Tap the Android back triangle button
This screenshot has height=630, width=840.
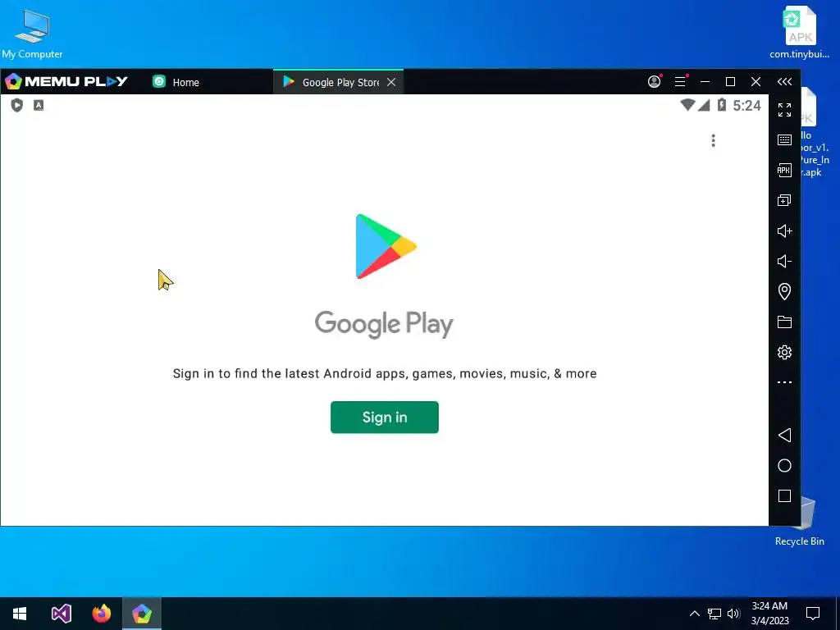click(x=784, y=435)
